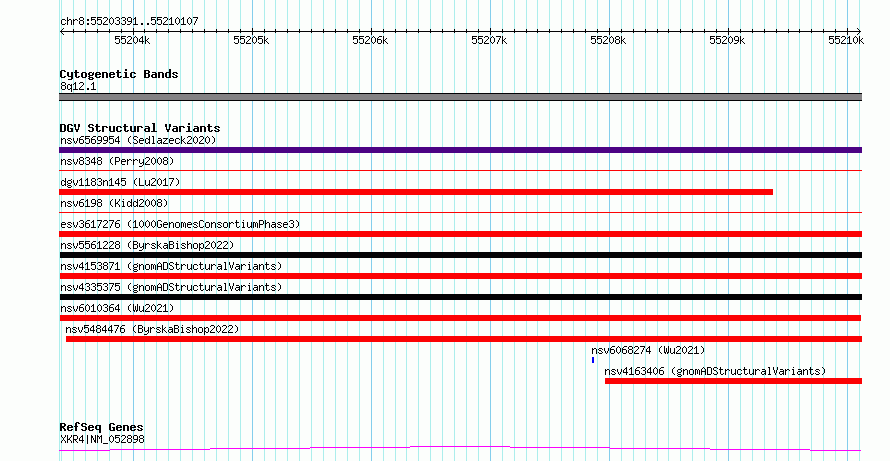Screen dimensions: 890x461
Task: Click the thin red nsv8348 variant line
Action: (460, 170)
